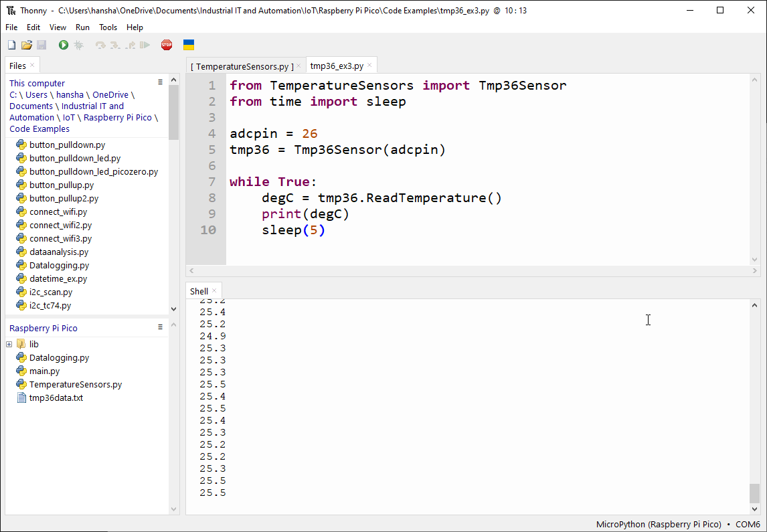Open the Raspberry Pi Pico panel menu icon

point(160,327)
